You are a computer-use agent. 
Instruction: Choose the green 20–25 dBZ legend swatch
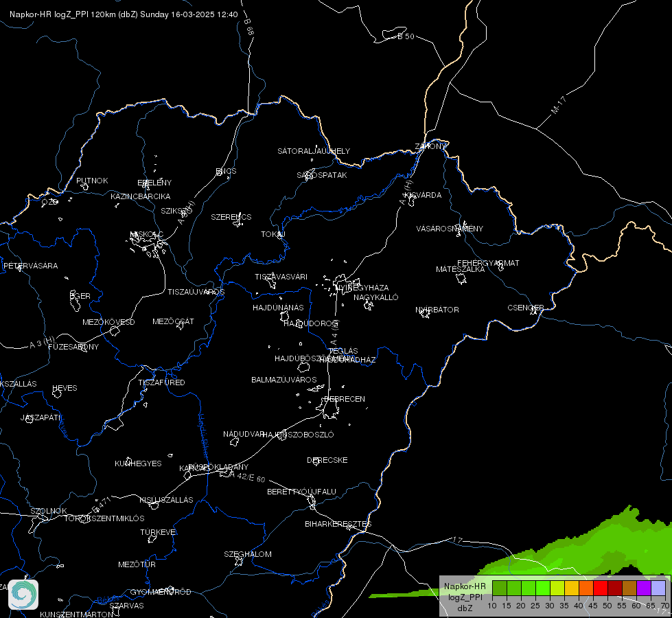pos(529,588)
